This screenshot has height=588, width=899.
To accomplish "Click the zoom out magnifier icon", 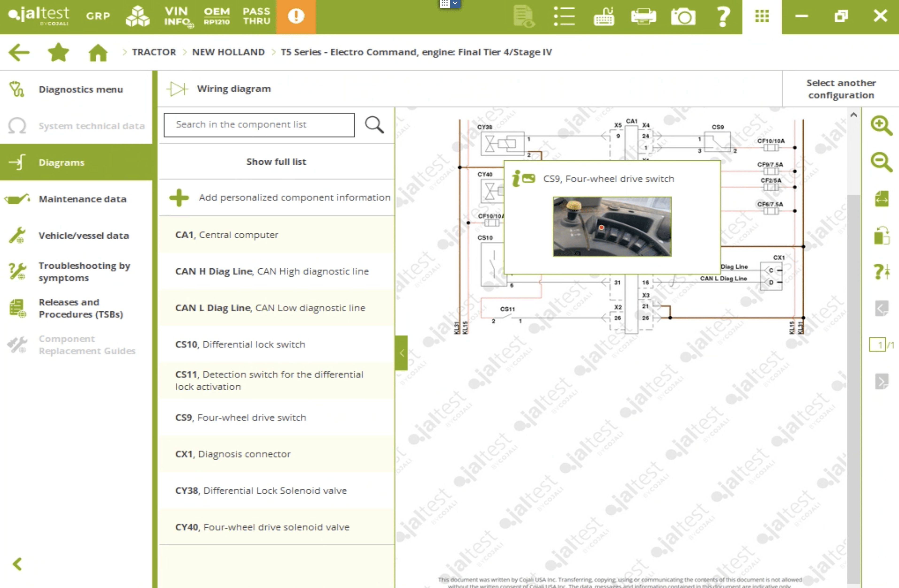I will click(x=881, y=162).
